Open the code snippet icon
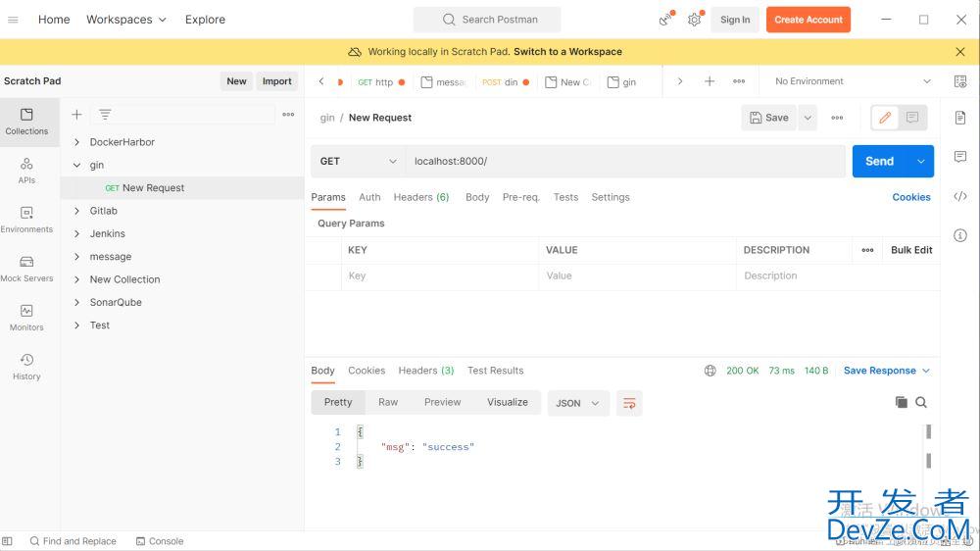Screen dimensions: 980x551 click(960, 196)
